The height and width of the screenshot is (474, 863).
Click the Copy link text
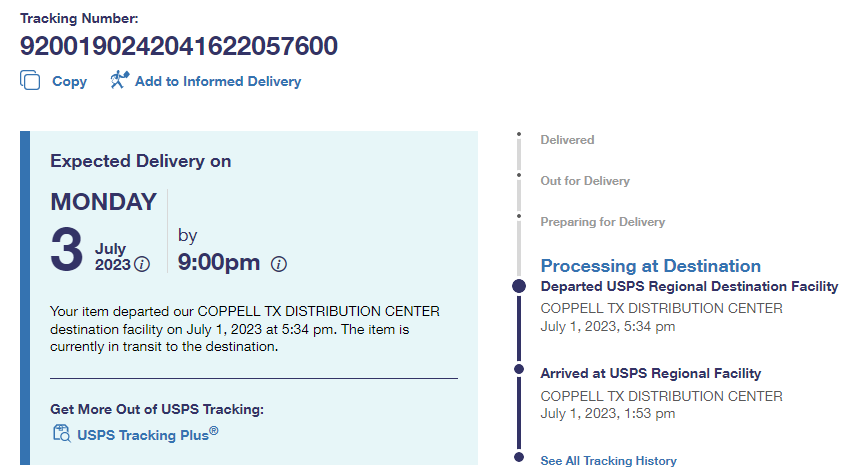69,82
